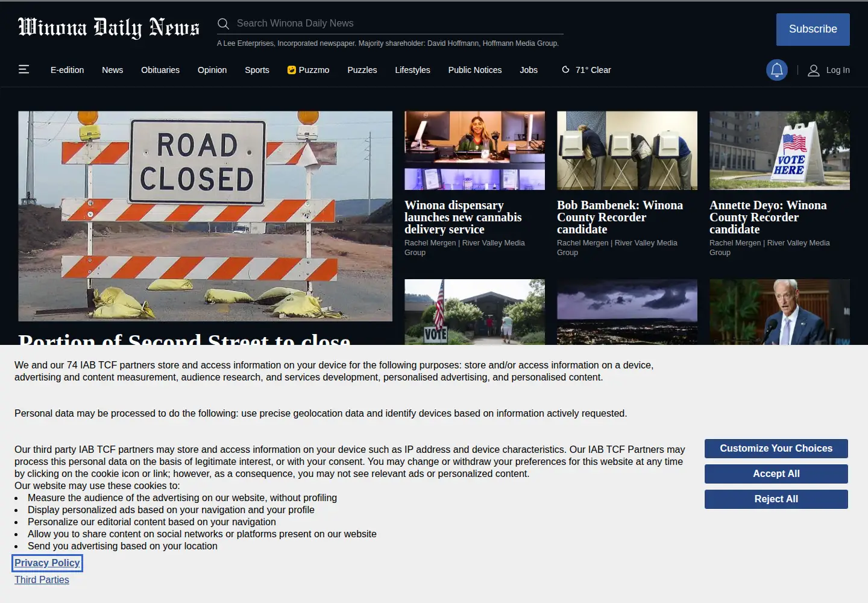Select Opinion in the navigation bar
The image size is (868, 603).
212,70
